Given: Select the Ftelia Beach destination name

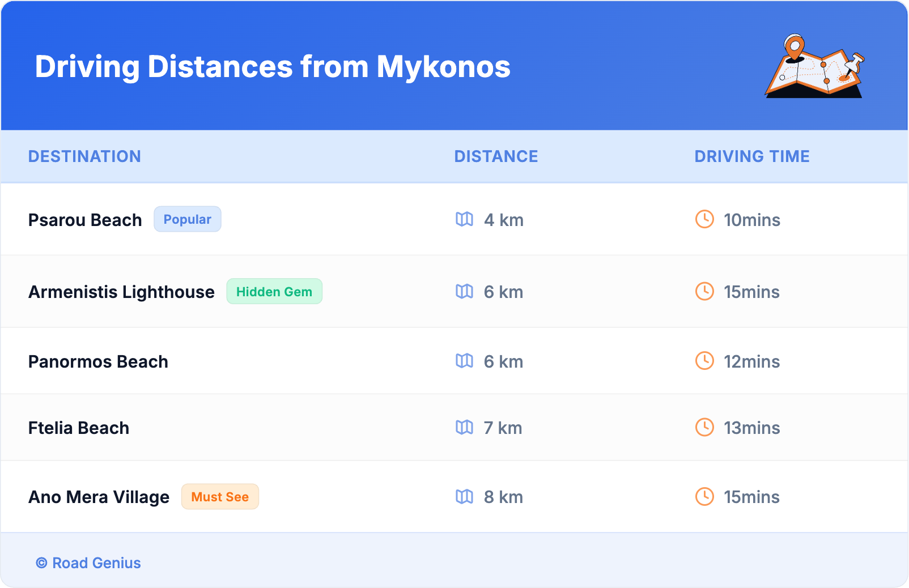Looking at the screenshot, I should pos(79,428).
